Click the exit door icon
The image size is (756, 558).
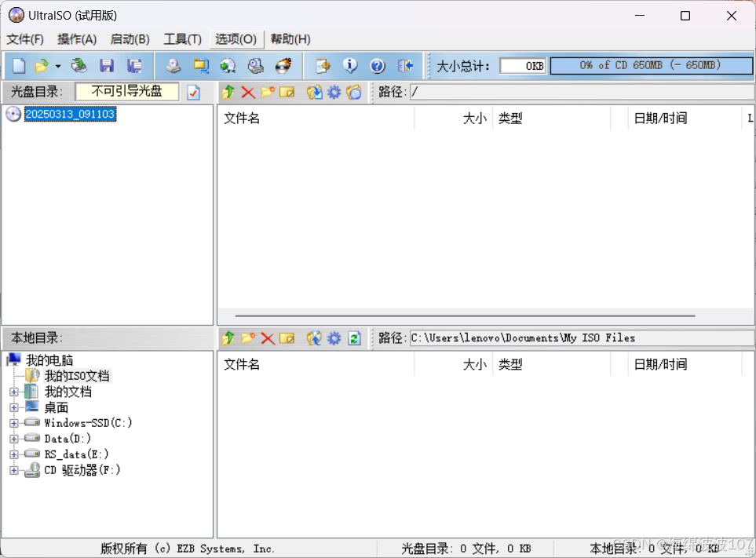coord(406,66)
